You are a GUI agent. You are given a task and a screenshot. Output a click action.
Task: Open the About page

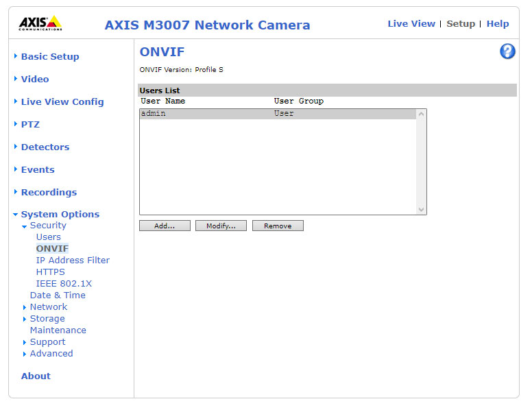click(36, 376)
